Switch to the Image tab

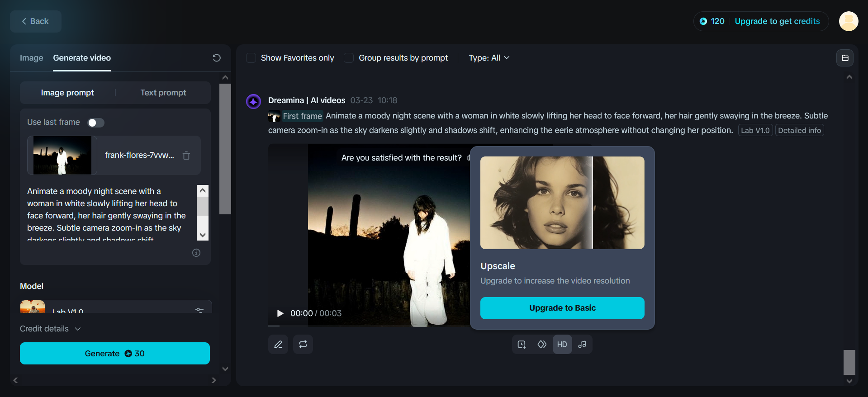(x=32, y=58)
